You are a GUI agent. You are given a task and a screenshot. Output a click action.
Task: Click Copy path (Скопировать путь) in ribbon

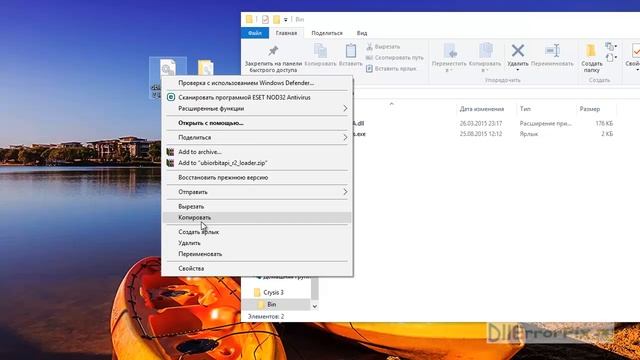coord(394,58)
